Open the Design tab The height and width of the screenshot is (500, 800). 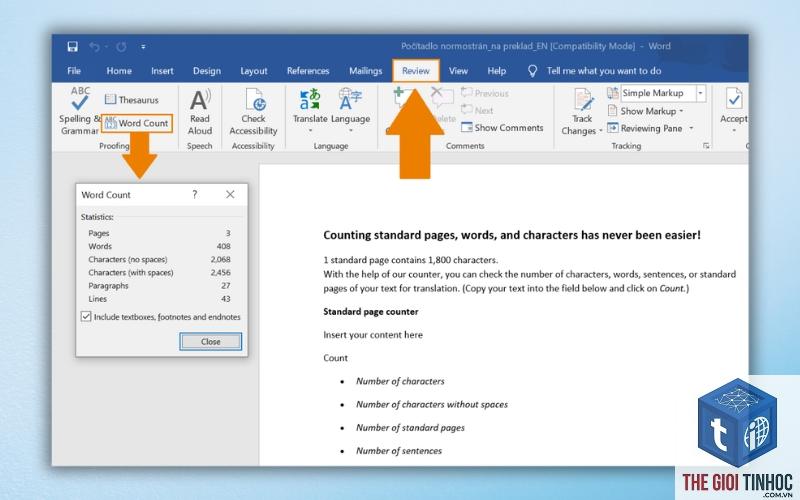[207, 71]
